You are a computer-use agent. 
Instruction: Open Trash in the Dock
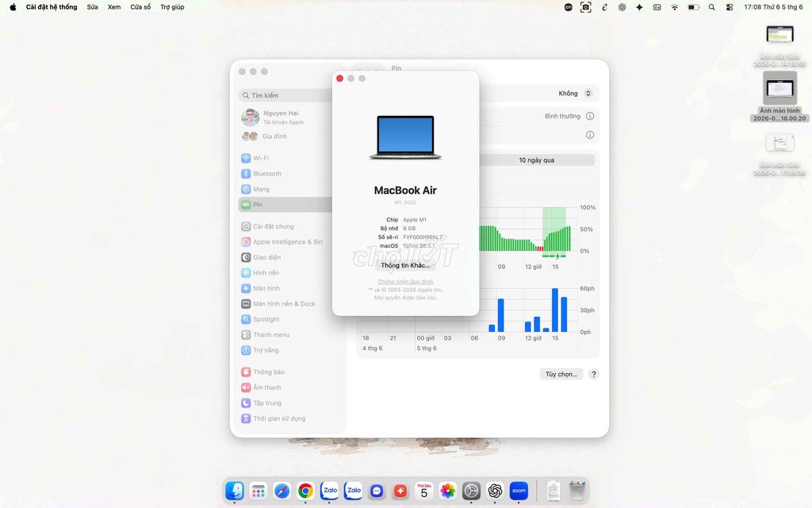coord(577,491)
